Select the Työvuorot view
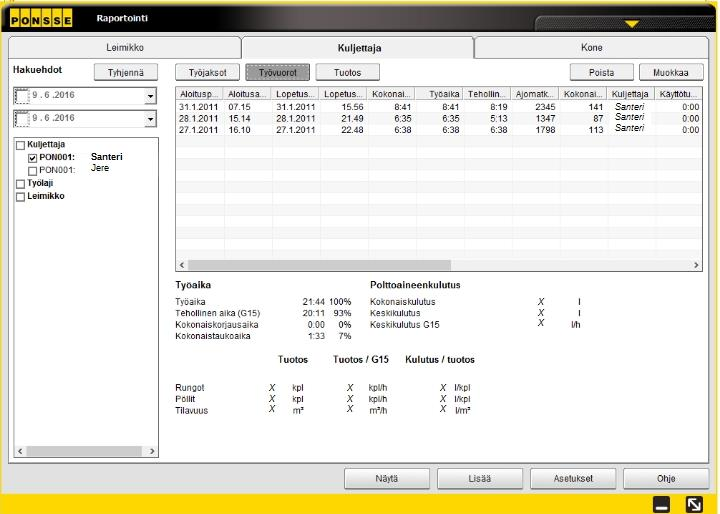The image size is (720, 514). [278, 73]
